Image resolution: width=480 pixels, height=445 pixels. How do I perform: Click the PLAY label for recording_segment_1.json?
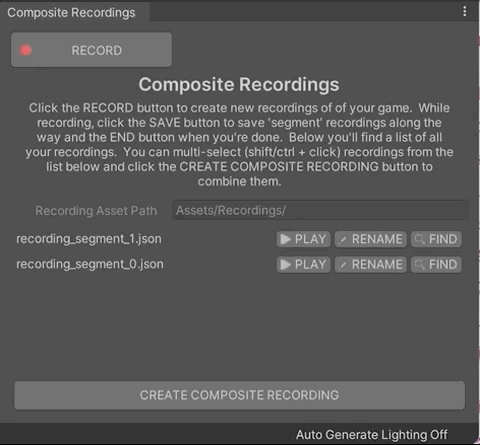310,239
